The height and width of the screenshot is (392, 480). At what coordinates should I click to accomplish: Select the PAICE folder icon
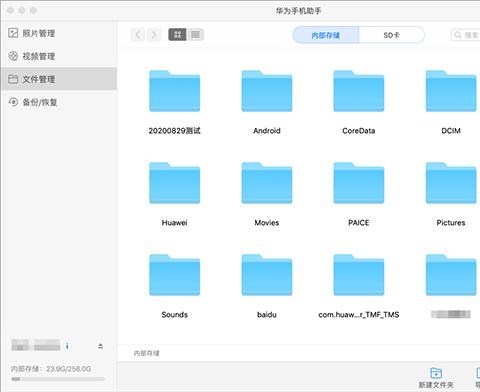(359, 183)
